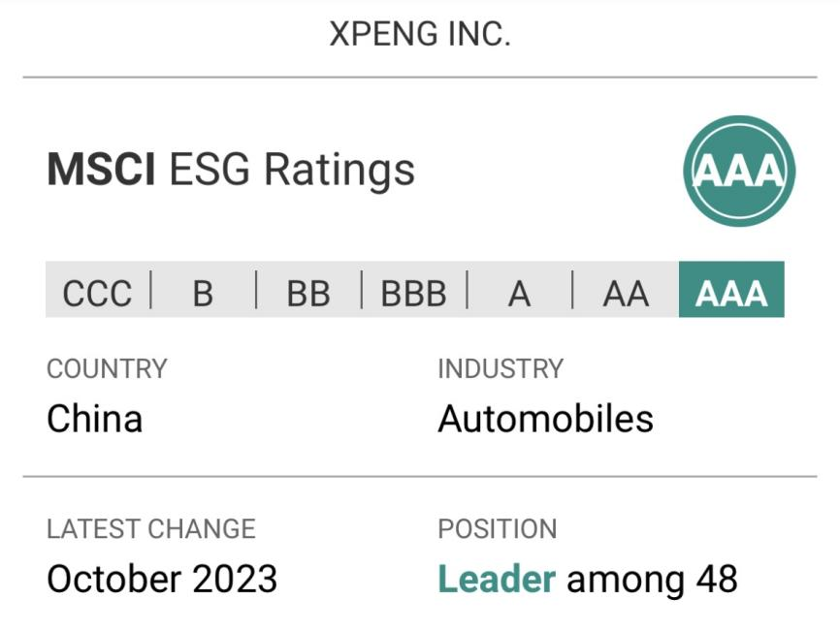Click the October 2023 date value
This screenshot has height=632, width=840.
pos(162,580)
